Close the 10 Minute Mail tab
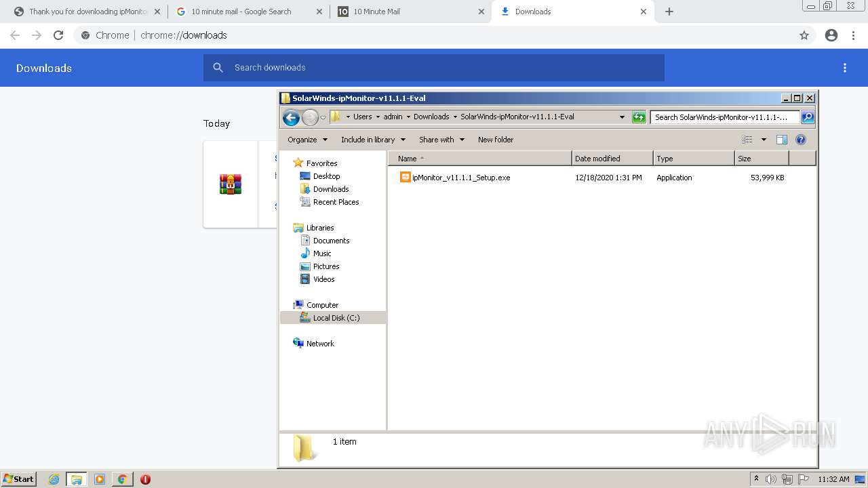 pos(481,12)
